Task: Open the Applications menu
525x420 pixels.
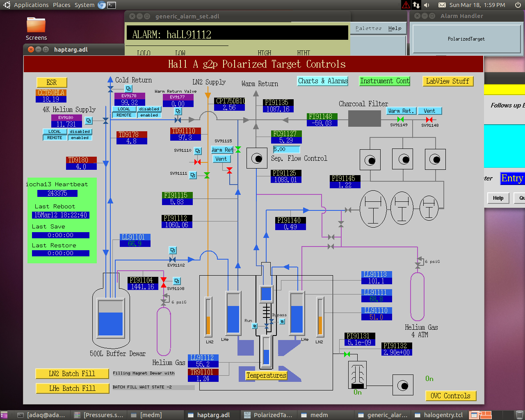Action: click(x=31, y=5)
